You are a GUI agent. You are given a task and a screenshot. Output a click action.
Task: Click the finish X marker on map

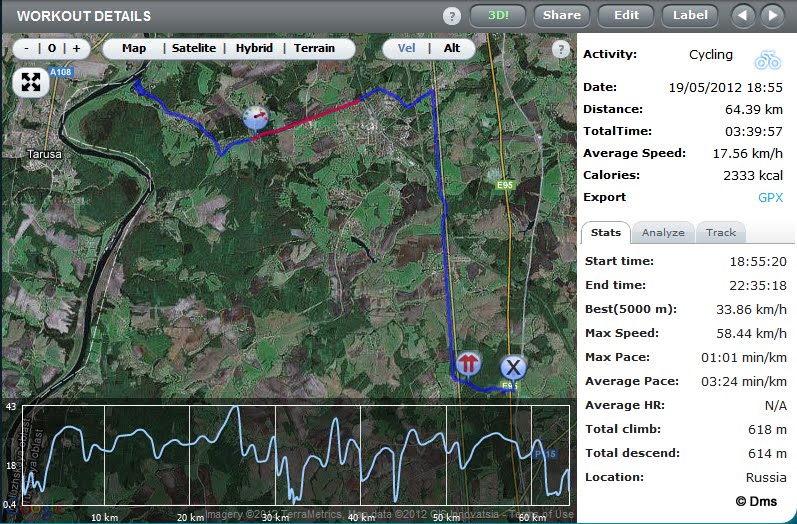coord(513,366)
